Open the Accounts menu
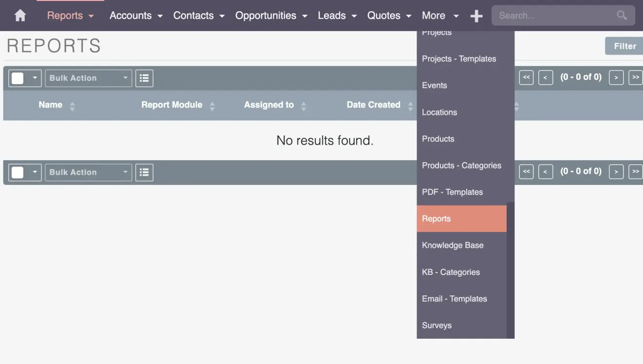 tap(132, 15)
